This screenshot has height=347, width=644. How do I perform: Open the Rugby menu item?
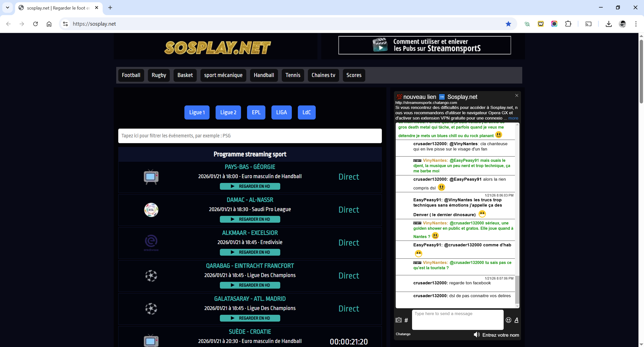tap(159, 75)
